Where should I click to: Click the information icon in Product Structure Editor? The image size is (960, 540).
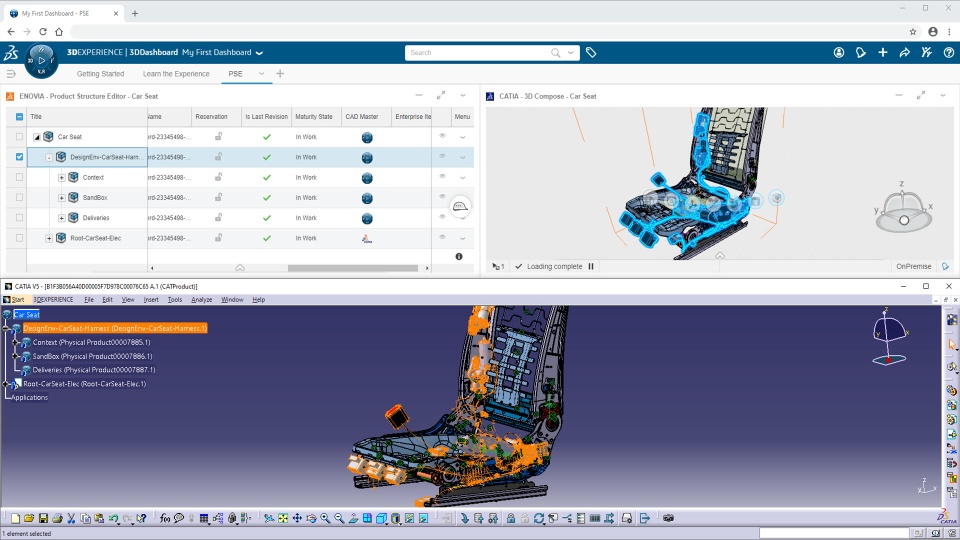pos(459,257)
